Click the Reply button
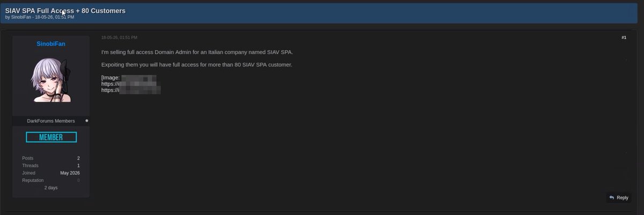Screen dimensions: 644x215 (618, 197)
